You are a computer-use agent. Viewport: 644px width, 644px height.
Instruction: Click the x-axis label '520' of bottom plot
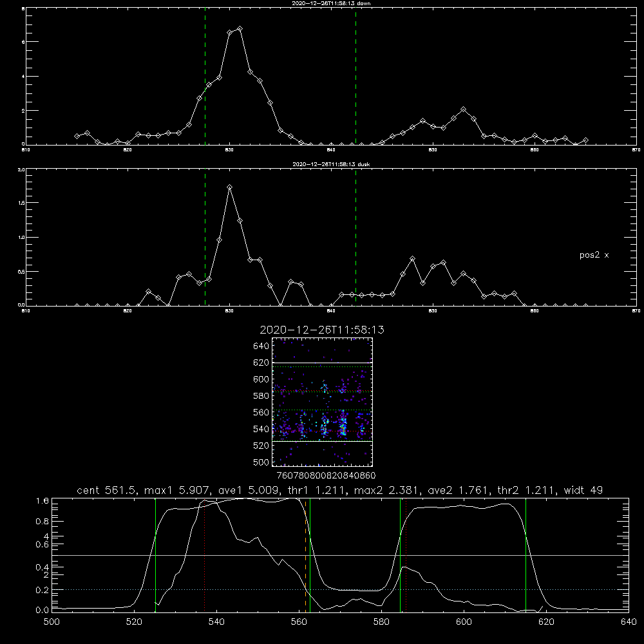point(134,622)
